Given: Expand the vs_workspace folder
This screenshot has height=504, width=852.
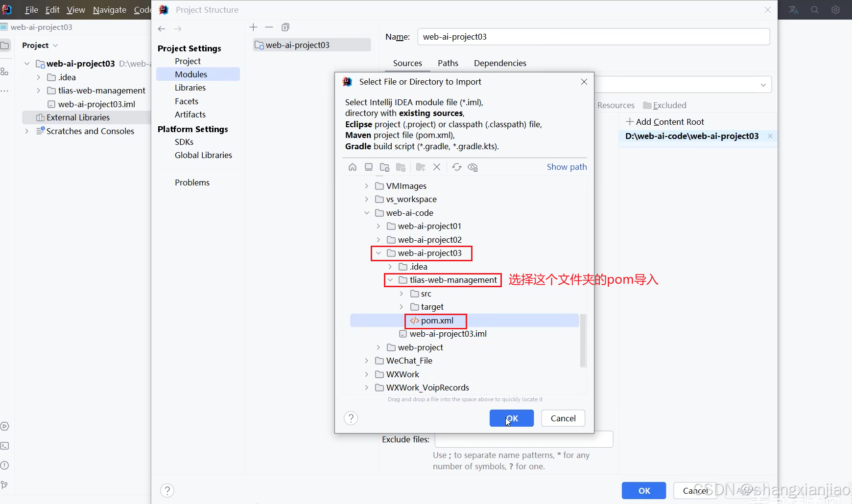Looking at the screenshot, I should pos(366,199).
